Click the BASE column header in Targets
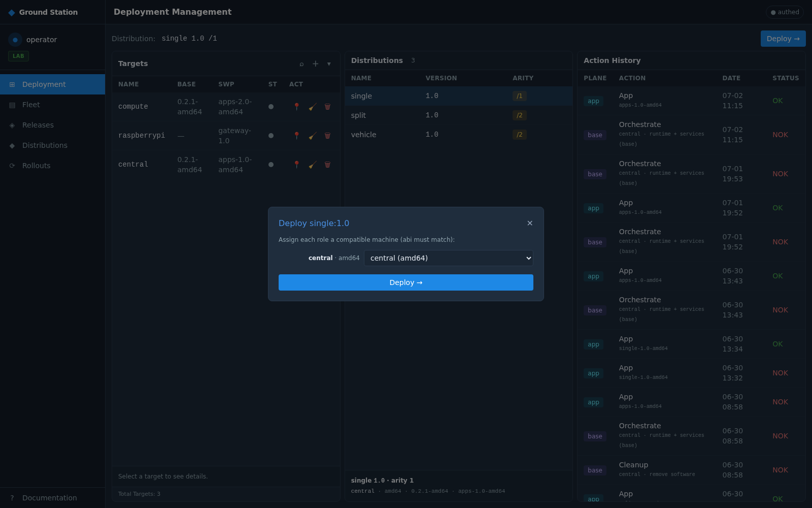 [186, 84]
